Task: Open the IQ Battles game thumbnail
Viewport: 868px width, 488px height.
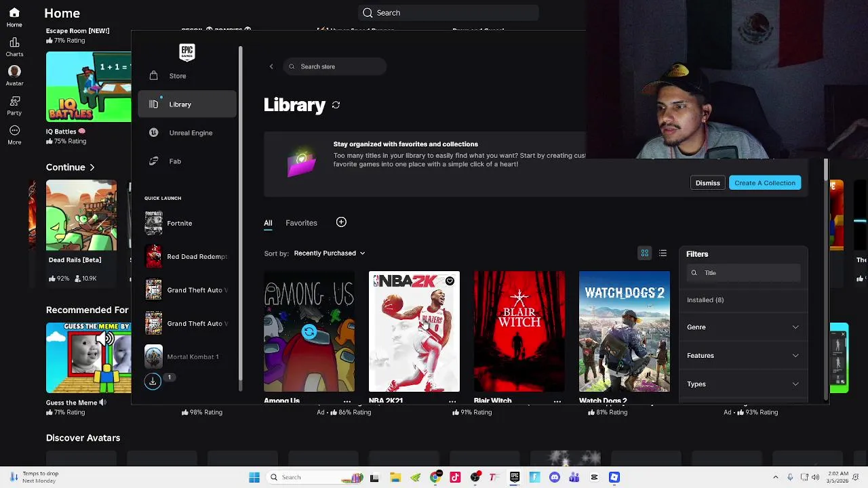Action: [88, 87]
